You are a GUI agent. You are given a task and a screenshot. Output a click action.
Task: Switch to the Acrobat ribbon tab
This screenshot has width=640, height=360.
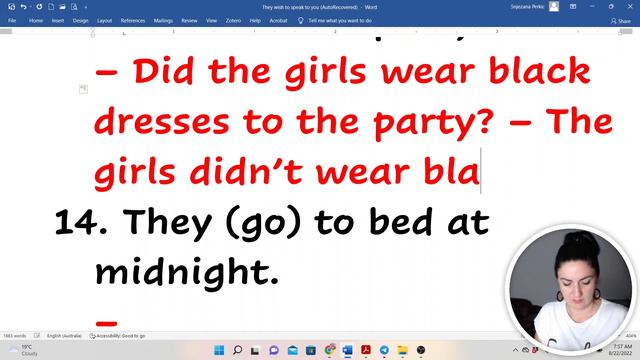tap(278, 20)
